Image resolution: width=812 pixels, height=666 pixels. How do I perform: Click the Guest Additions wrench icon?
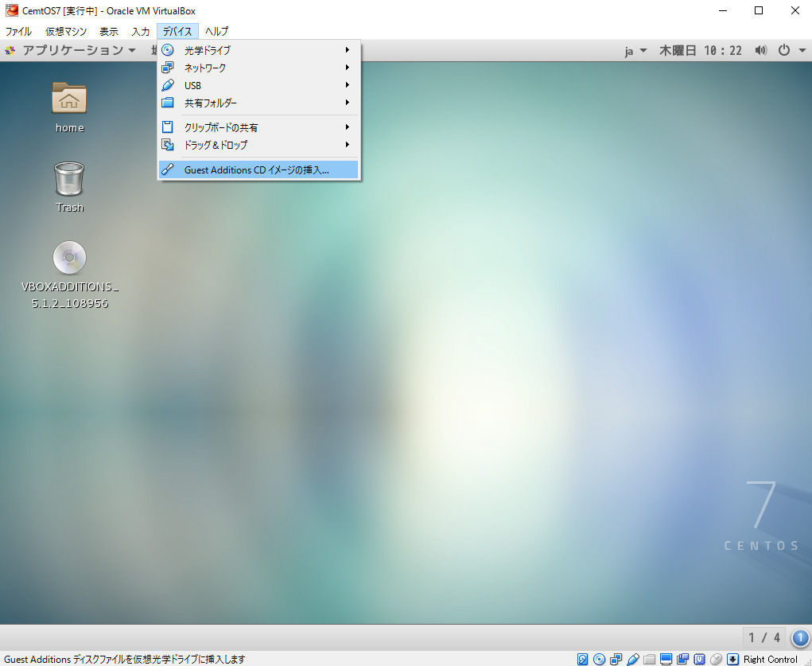pos(167,169)
